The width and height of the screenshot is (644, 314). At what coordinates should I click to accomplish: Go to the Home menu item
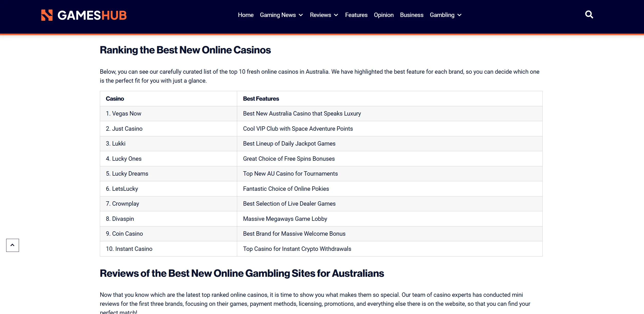point(246,15)
